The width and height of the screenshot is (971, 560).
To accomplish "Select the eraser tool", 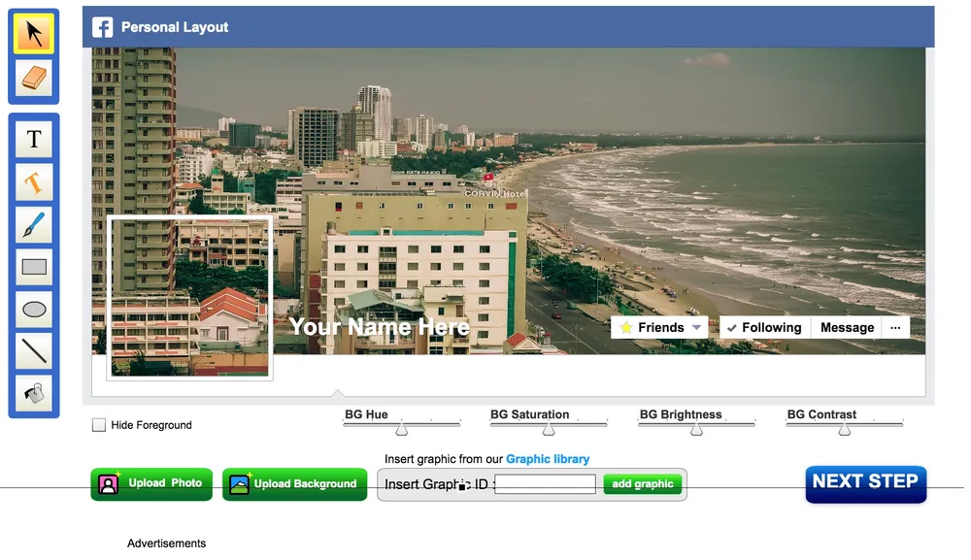I will click(34, 79).
